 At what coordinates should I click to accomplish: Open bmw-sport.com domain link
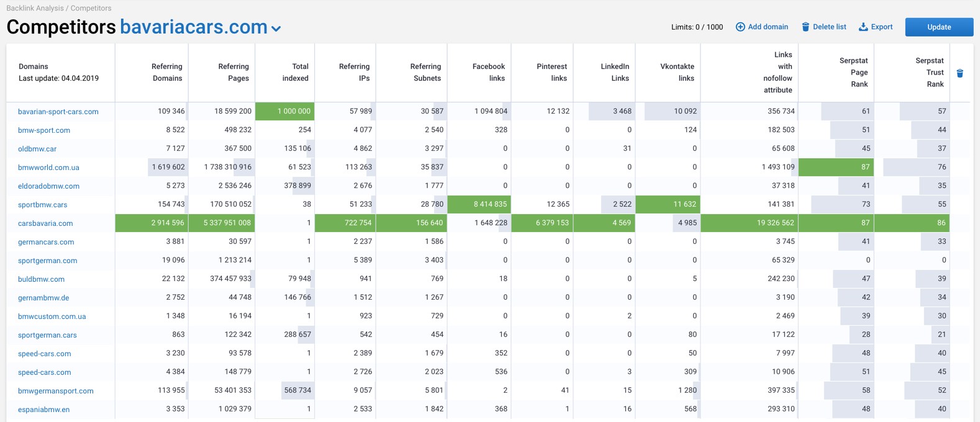point(44,130)
